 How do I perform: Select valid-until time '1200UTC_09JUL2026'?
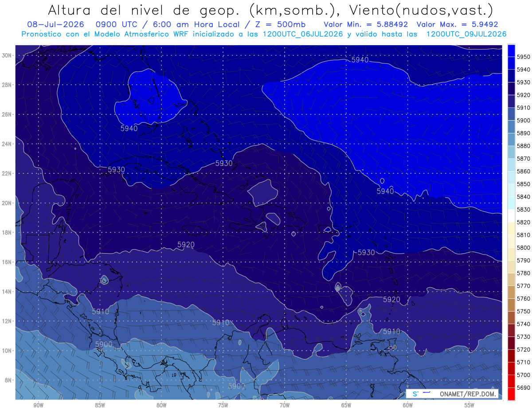[466, 34]
